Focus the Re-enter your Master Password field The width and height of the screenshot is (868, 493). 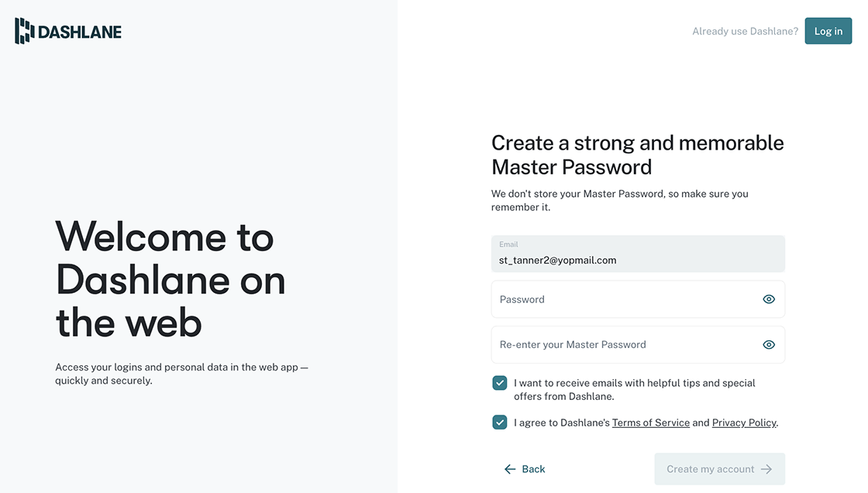pos(638,344)
